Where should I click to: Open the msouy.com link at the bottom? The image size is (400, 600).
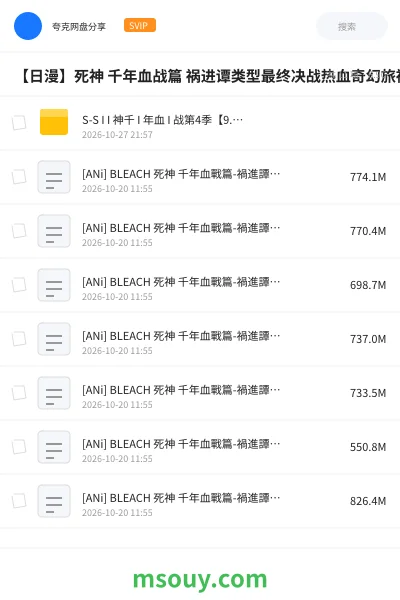coord(200,579)
